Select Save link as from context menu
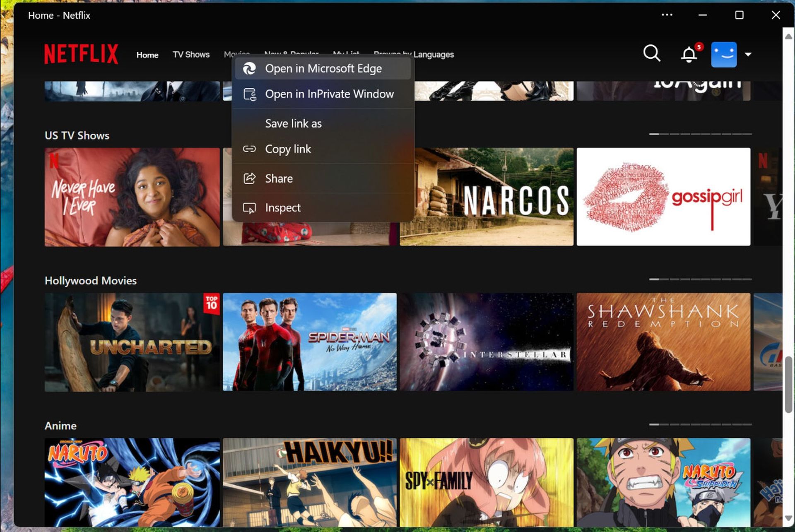The width and height of the screenshot is (795, 532). [293, 123]
